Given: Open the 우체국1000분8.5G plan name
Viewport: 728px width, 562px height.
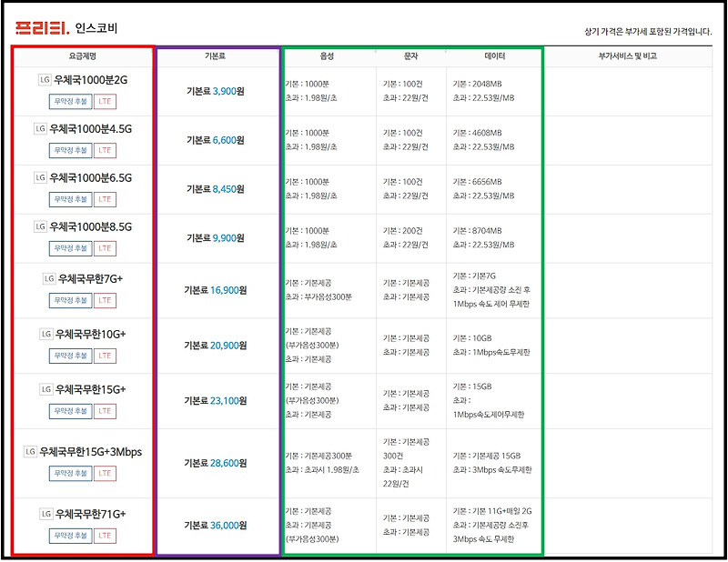Looking at the screenshot, I should pyautogui.click(x=90, y=226).
